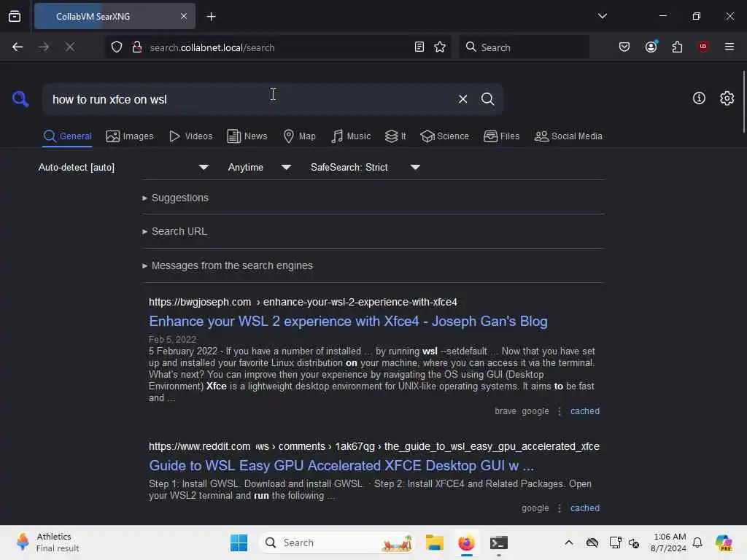Open the Firefox View tab icon
Screen dimensions: 747x560
(x=15, y=17)
